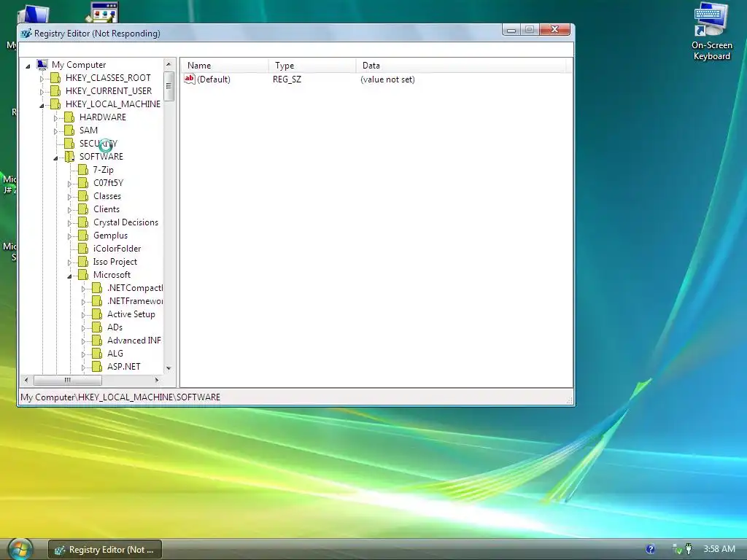Click the tree pane scroll-up arrow

(169, 64)
